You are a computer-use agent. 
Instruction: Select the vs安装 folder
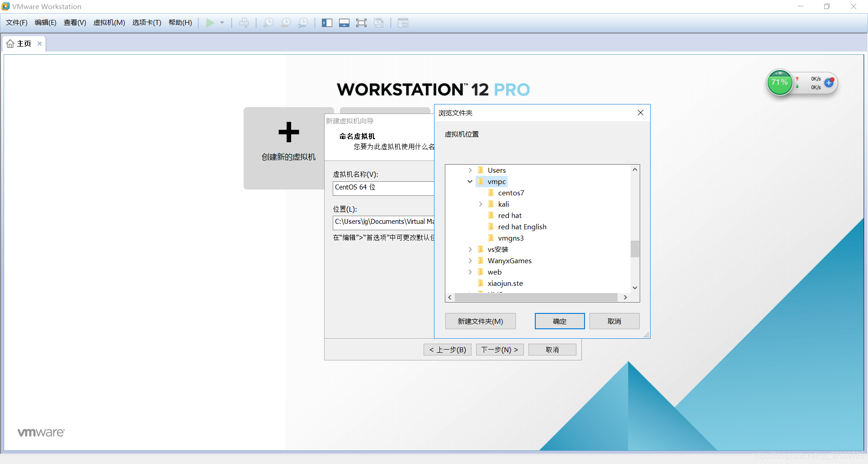[498, 249]
